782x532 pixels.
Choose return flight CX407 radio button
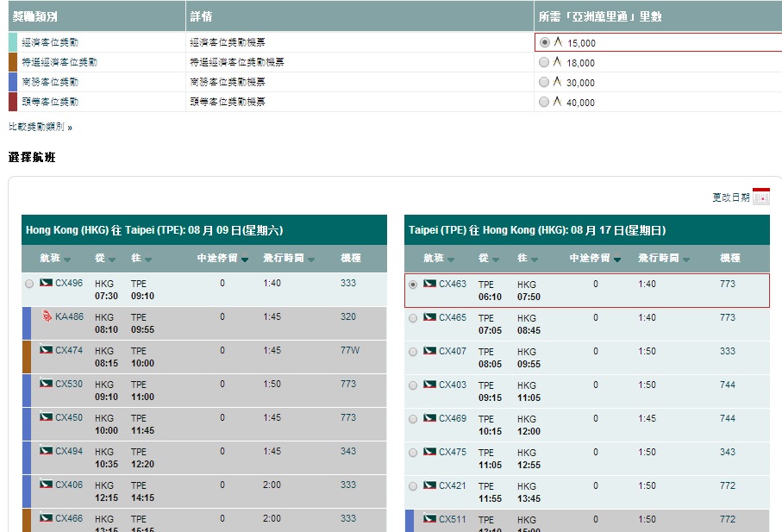pyautogui.click(x=413, y=352)
